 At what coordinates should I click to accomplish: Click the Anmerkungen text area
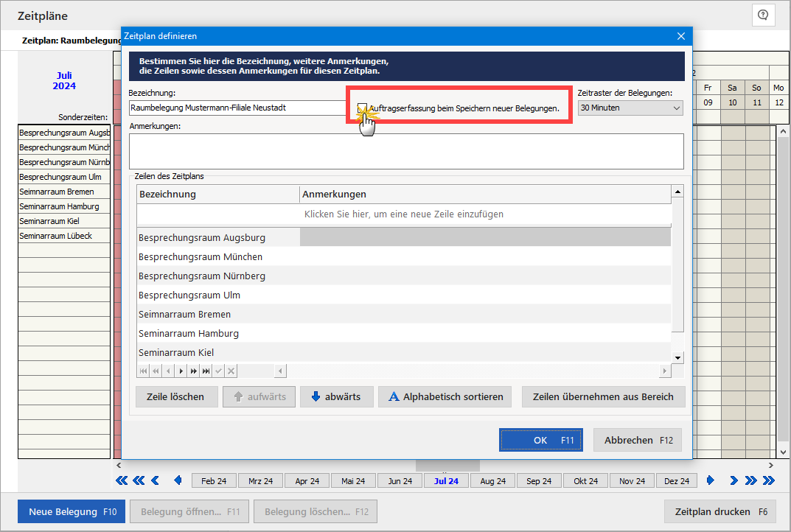click(405, 151)
